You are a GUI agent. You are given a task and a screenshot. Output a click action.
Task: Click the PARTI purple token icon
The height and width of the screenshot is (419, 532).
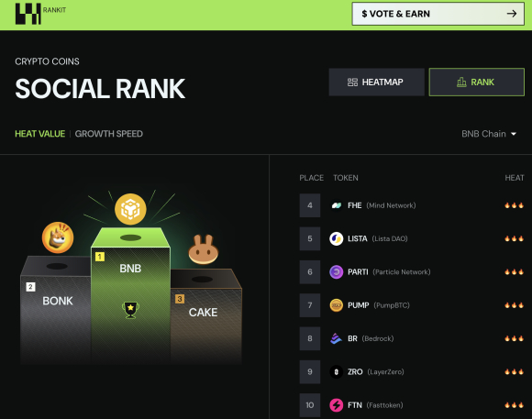point(337,271)
